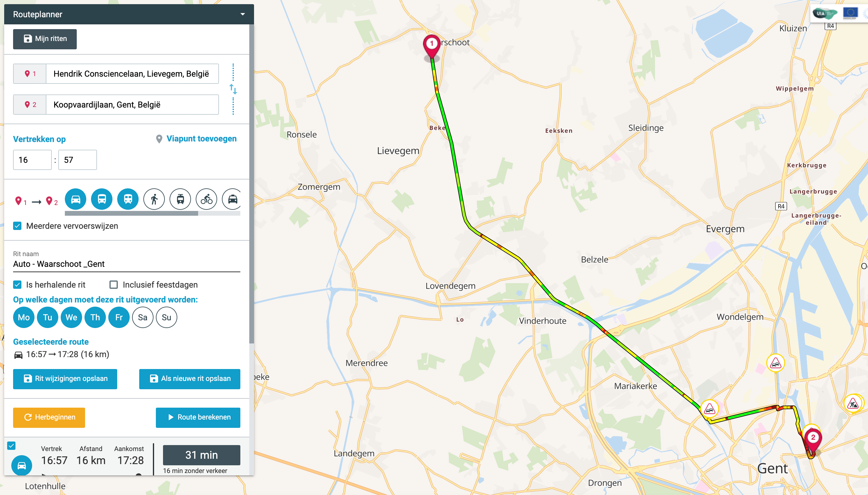
Task: Uncheck Is herhalende rit checkbox
Action: 17,285
